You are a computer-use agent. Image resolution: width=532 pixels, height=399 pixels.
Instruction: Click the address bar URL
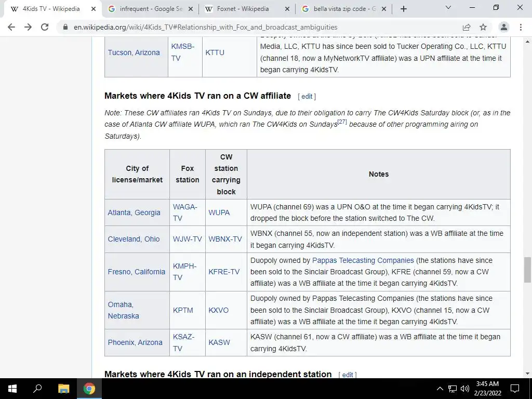[x=206, y=27]
